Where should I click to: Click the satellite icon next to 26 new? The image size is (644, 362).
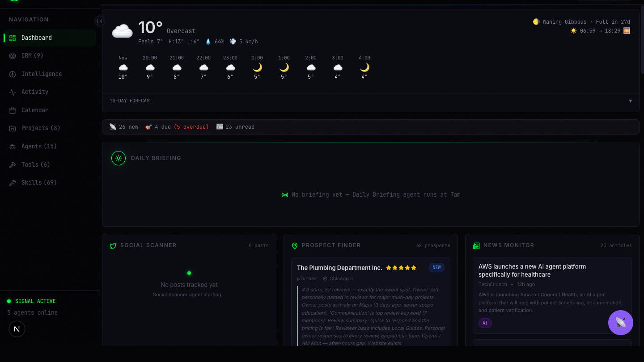pos(113,126)
